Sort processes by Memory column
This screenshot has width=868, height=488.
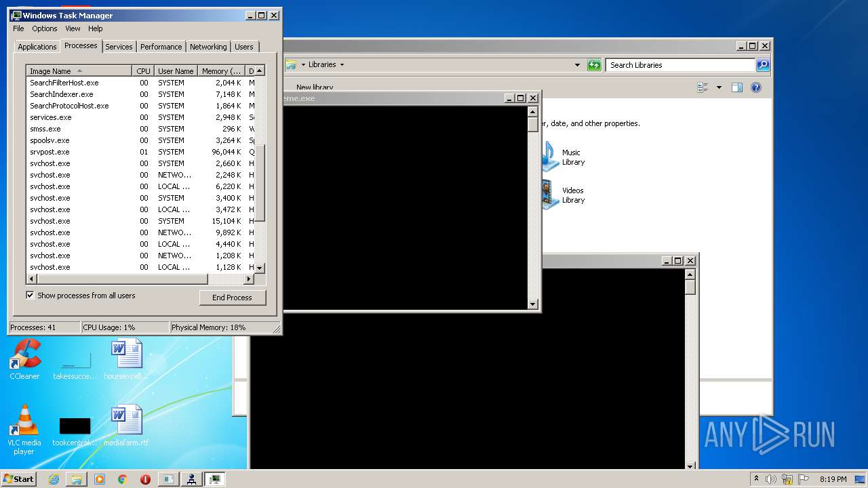[222, 71]
